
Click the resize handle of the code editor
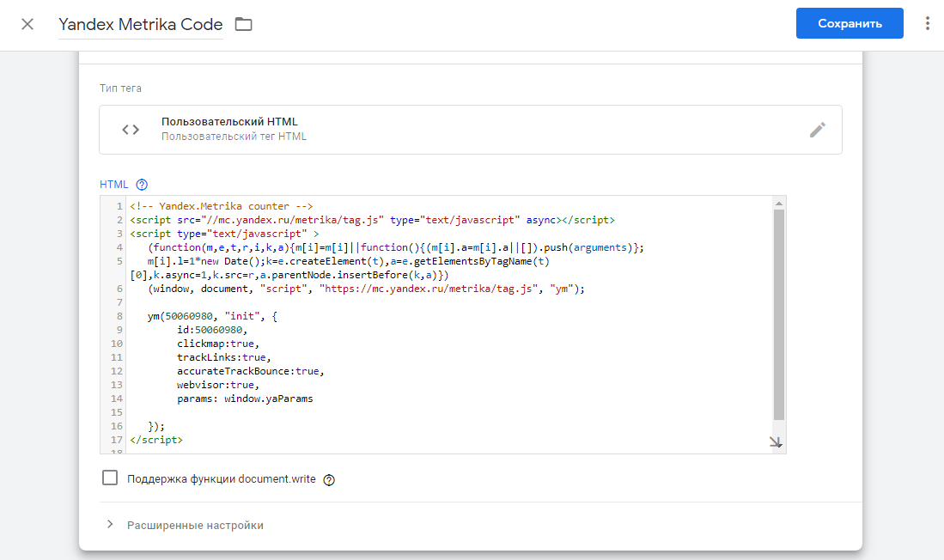click(776, 442)
